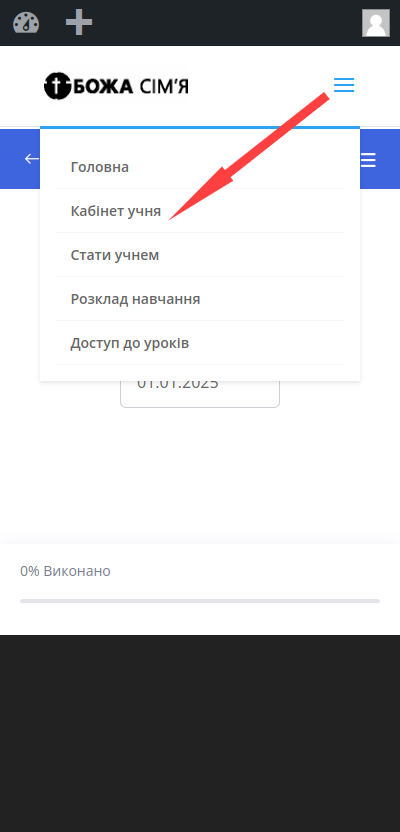Go back using the left arrow icon

pyautogui.click(x=31, y=159)
